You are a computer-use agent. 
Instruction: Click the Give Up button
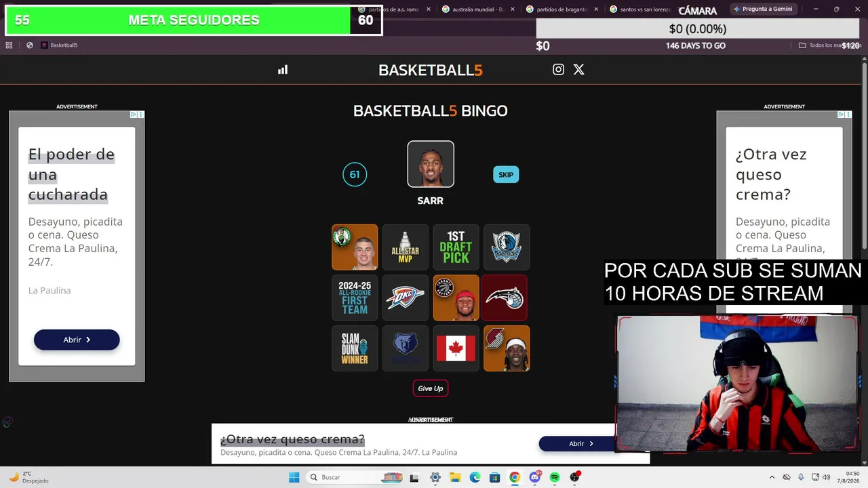click(x=431, y=388)
